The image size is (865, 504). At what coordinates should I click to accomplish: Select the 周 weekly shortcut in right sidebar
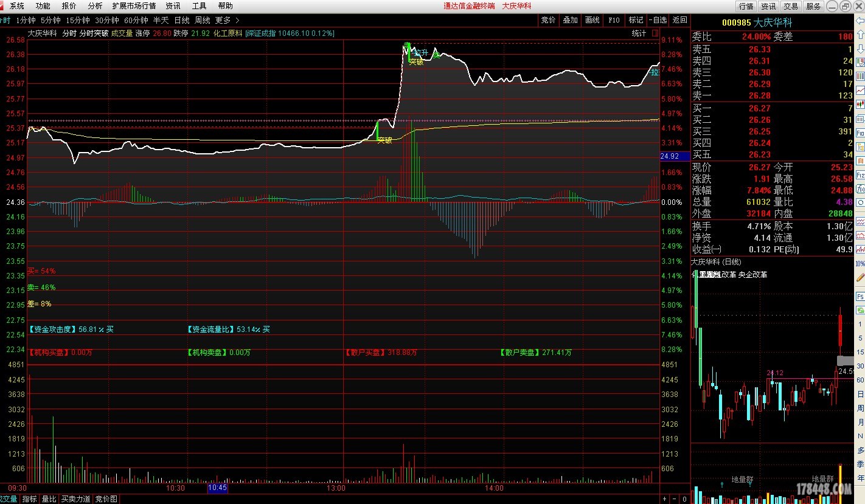click(x=860, y=408)
